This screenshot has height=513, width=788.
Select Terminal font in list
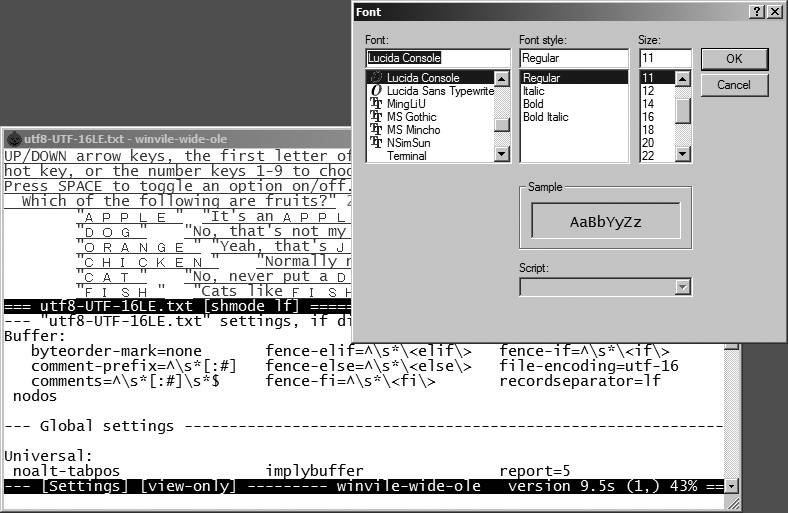click(431, 156)
